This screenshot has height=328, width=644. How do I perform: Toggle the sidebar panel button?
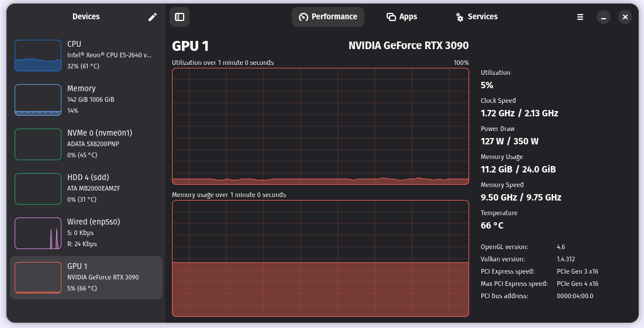point(180,17)
